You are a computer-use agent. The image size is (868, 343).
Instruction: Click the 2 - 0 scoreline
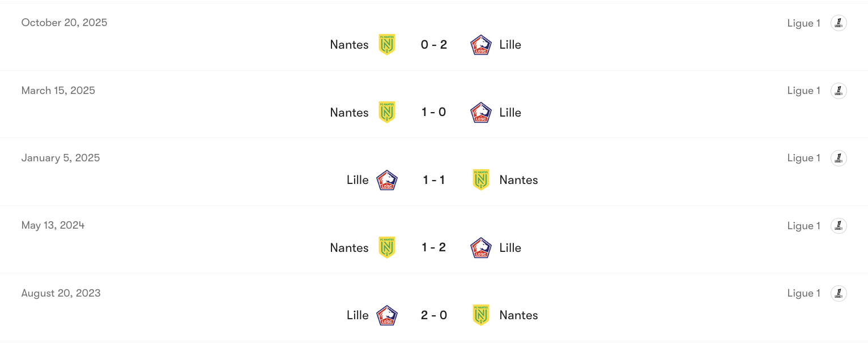point(434,315)
